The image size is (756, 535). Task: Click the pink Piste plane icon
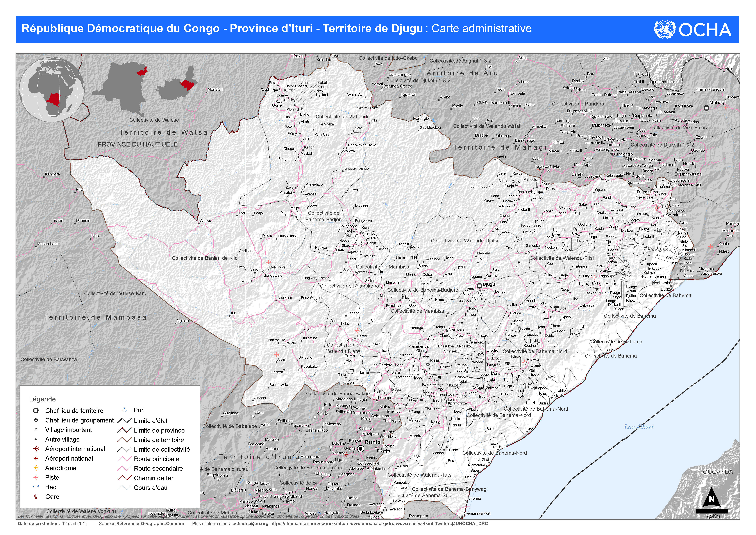[36, 477]
